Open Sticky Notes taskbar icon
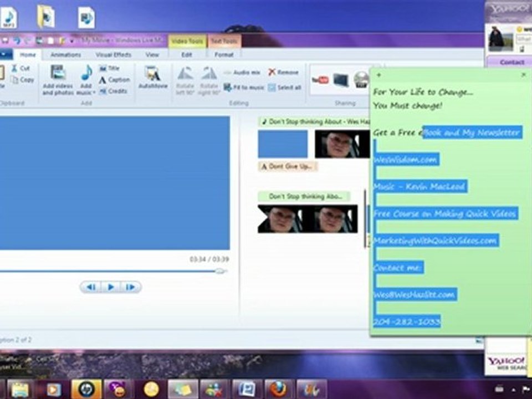The width and height of the screenshot is (532, 399). [183, 389]
